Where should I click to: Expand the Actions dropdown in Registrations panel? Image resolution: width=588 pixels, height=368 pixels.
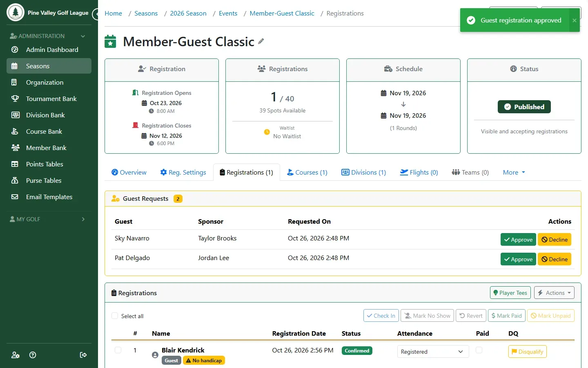point(554,293)
